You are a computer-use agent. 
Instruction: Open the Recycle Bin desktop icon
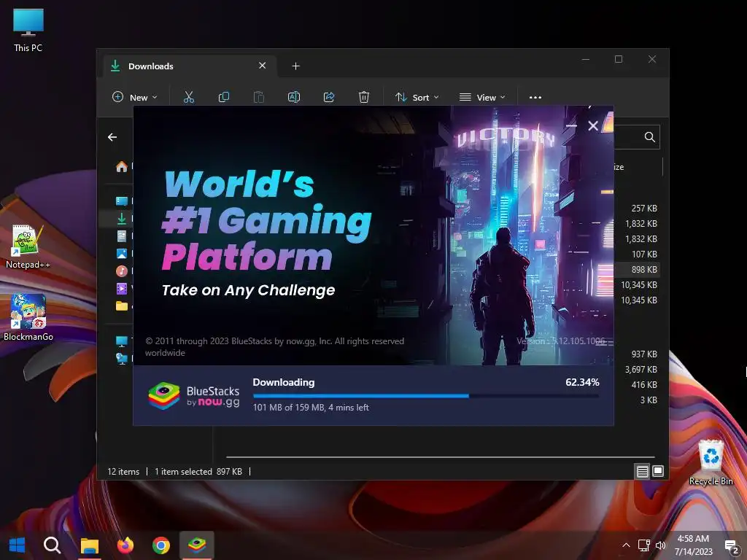tap(711, 463)
